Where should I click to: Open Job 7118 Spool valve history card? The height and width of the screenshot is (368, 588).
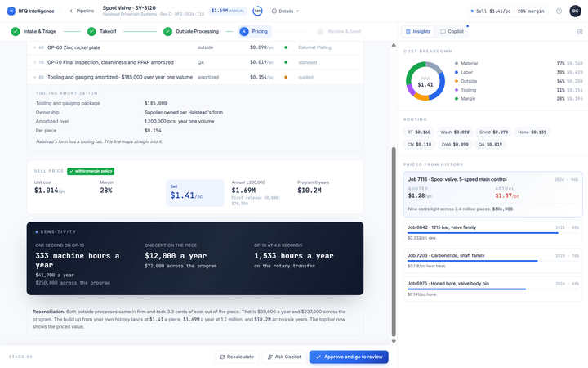(x=492, y=195)
